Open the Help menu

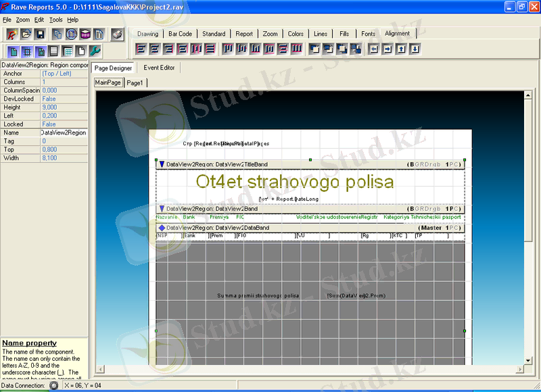click(72, 20)
